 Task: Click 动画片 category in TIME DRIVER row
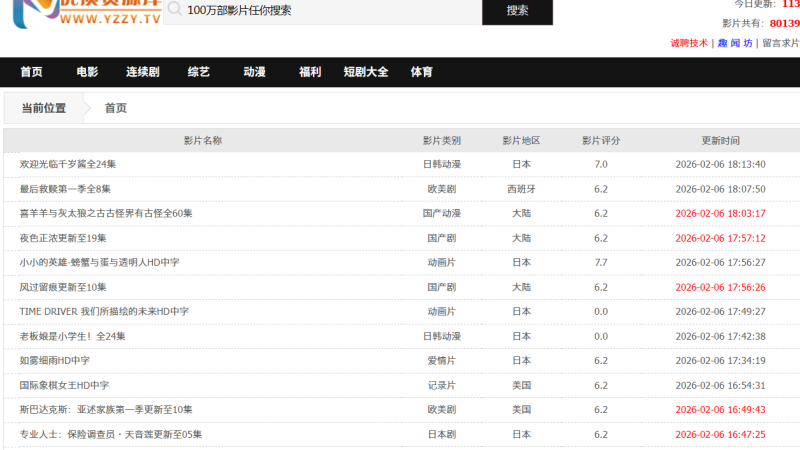(442, 311)
